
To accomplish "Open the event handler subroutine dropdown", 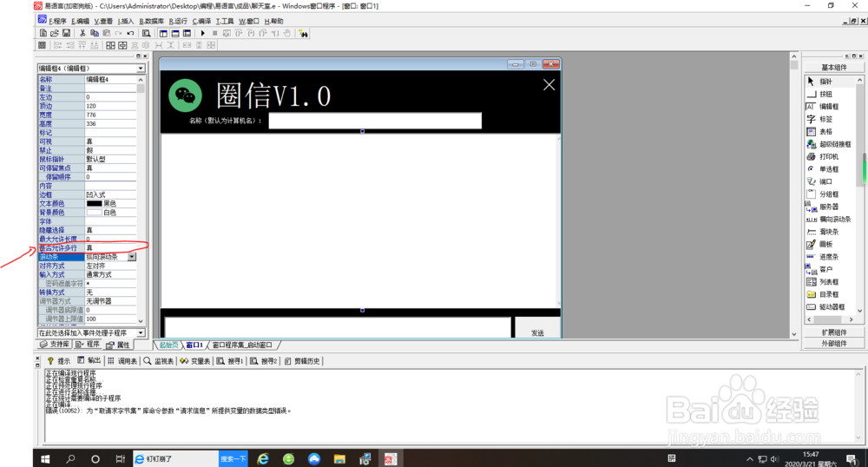I will [x=141, y=333].
